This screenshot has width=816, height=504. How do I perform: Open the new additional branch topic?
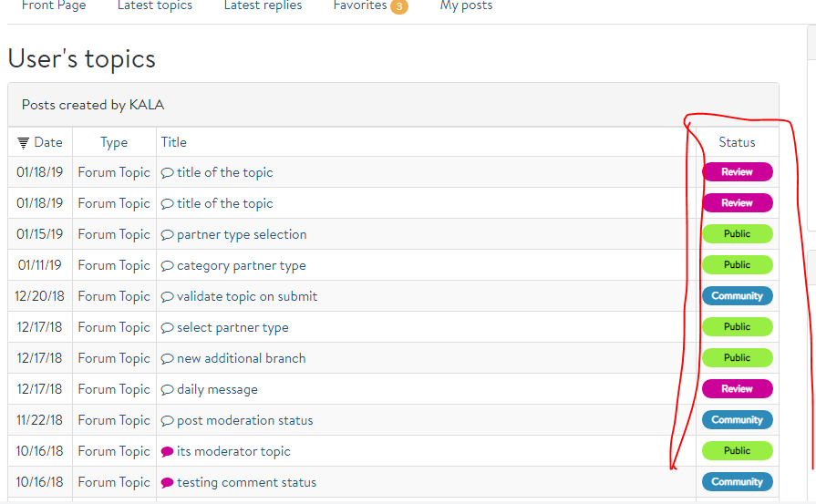point(241,358)
